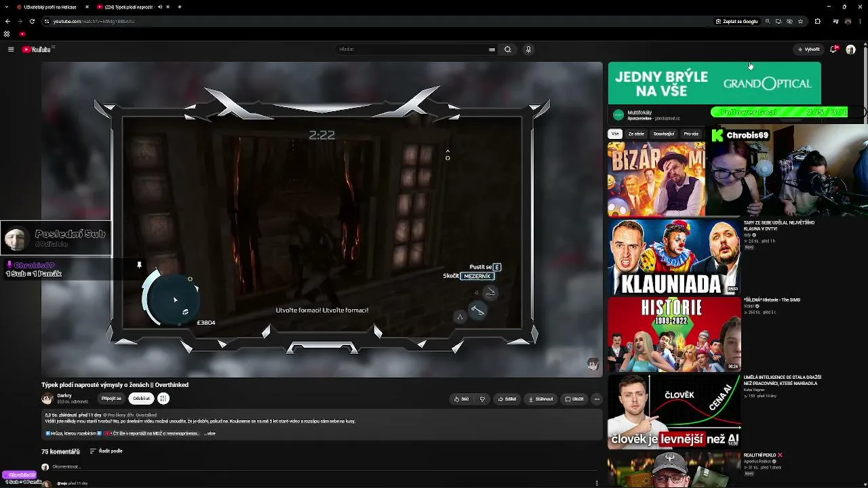Open the BIZÁR video thumbnail
This screenshot has width=868, height=488.
pos(656,179)
